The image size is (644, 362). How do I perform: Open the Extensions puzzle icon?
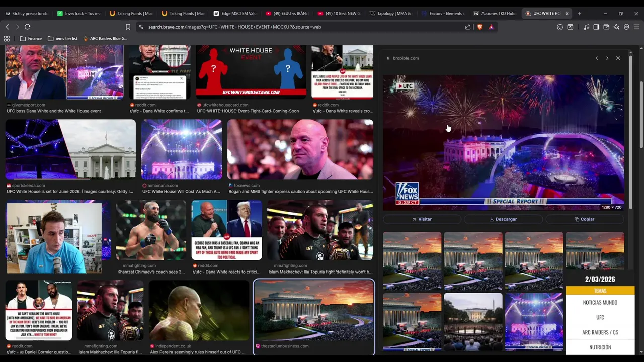tap(560, 27)
